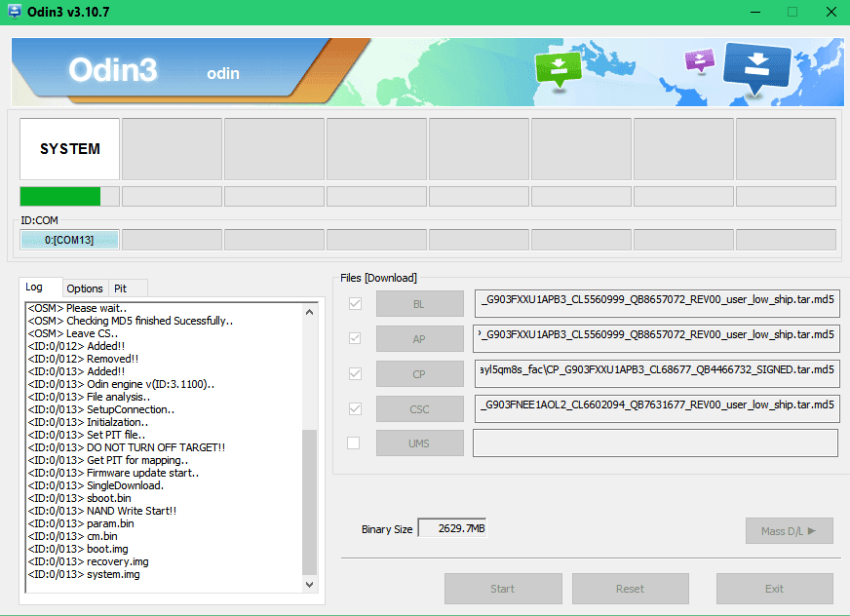
Task: Click the Start button
Action: 503,589
